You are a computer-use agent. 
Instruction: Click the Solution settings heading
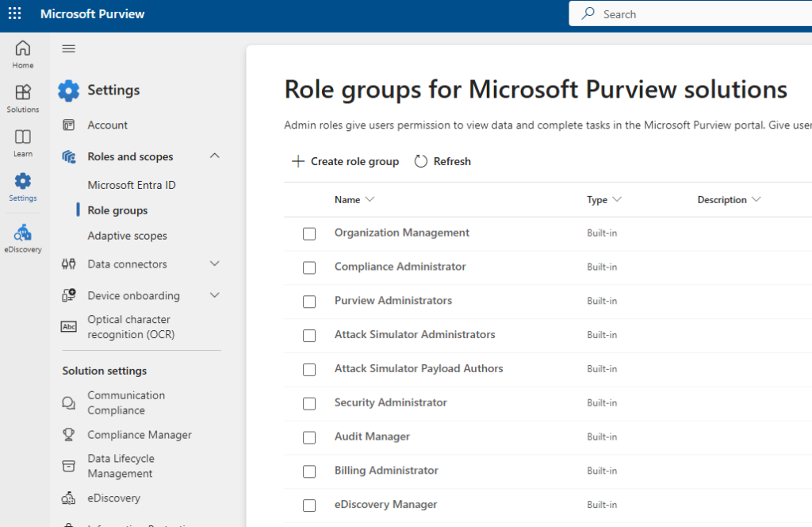(105, 371)
